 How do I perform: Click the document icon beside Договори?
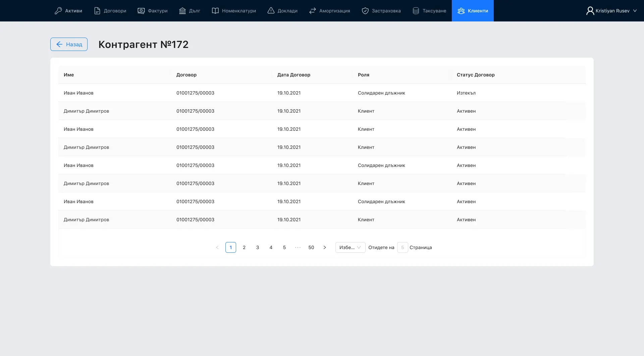pyautogui.click(x=97, y=11)
